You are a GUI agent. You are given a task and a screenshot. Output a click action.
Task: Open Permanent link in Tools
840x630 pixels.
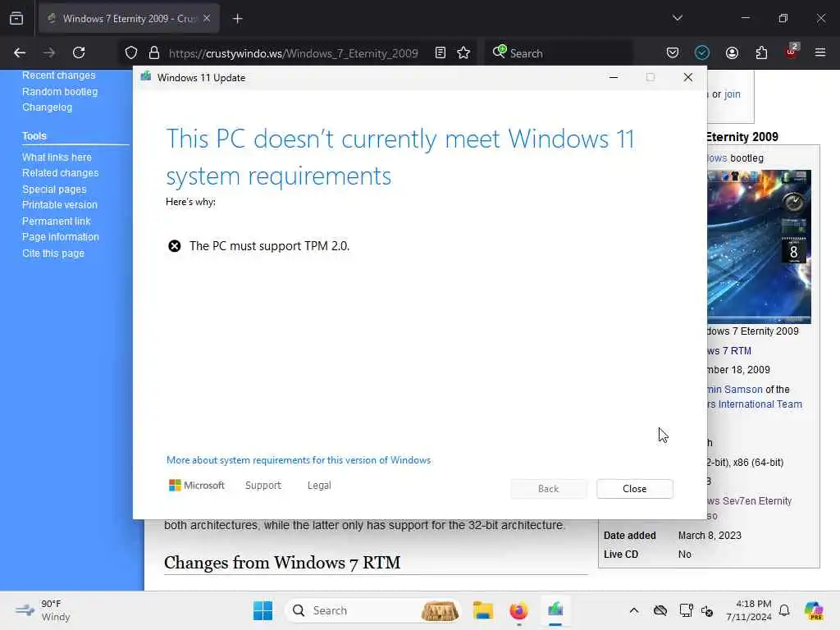tap(57, 221)
